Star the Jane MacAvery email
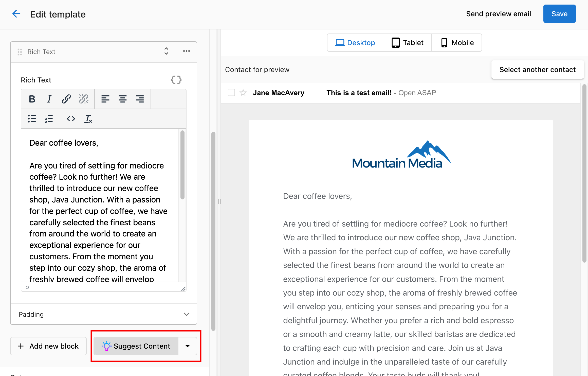Screen dimensions: 588x376 coord(243,93)
